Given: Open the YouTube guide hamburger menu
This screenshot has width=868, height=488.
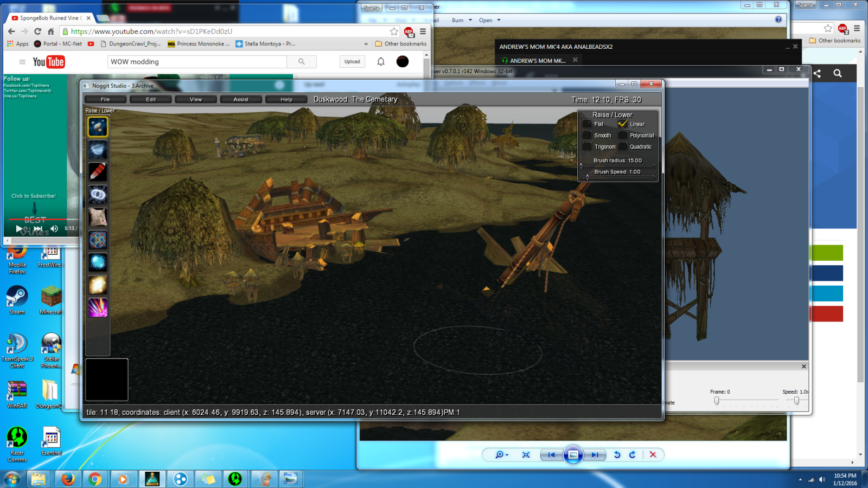Looking at the screenshot, I should click(22, 62).
